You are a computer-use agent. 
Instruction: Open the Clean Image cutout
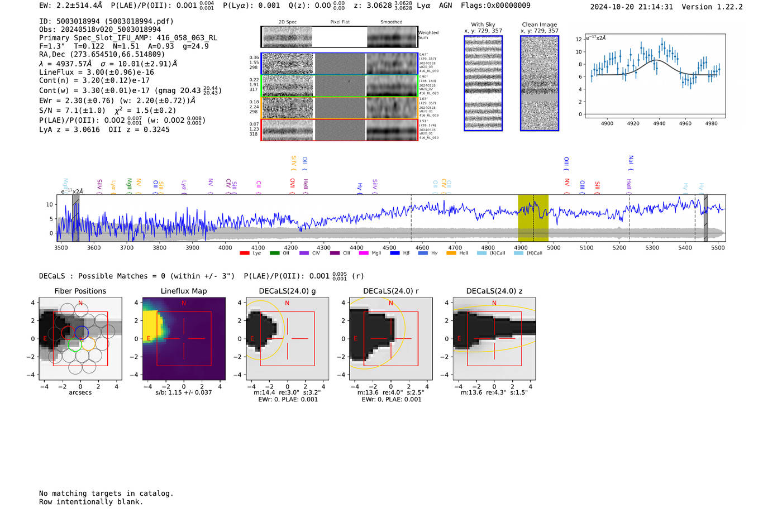540,83
